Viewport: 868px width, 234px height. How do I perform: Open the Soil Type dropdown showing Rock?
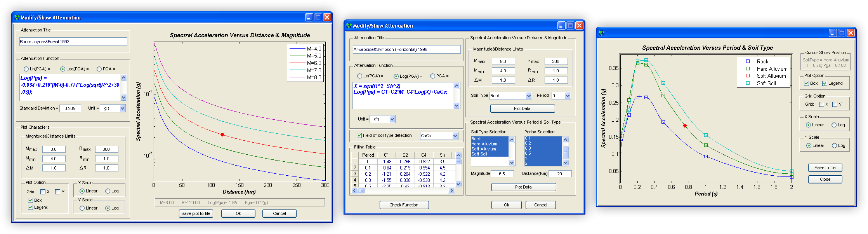tap(528, 96)
